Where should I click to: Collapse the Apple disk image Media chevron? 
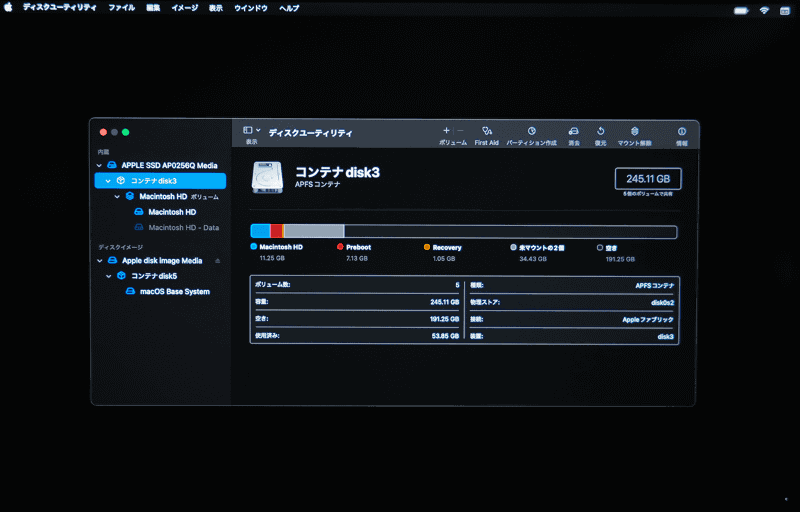point(99,261)
